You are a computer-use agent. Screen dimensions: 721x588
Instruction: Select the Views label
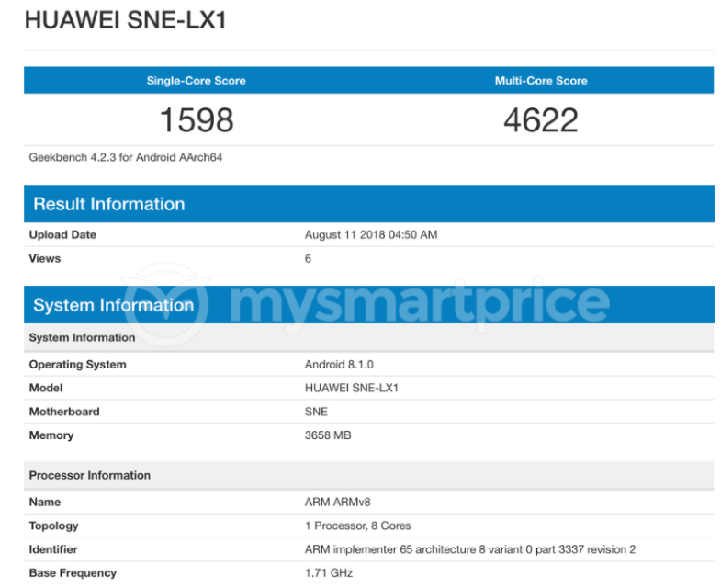coord(45,258)
